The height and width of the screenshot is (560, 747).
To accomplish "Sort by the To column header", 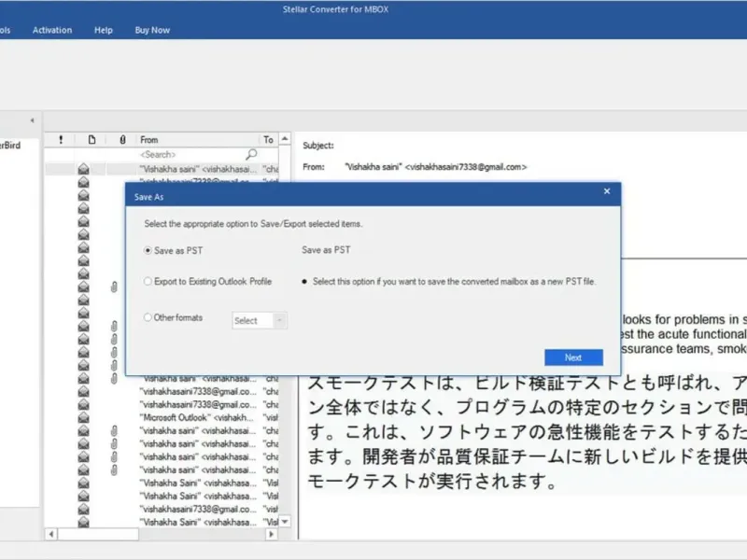I will (269, 139).
